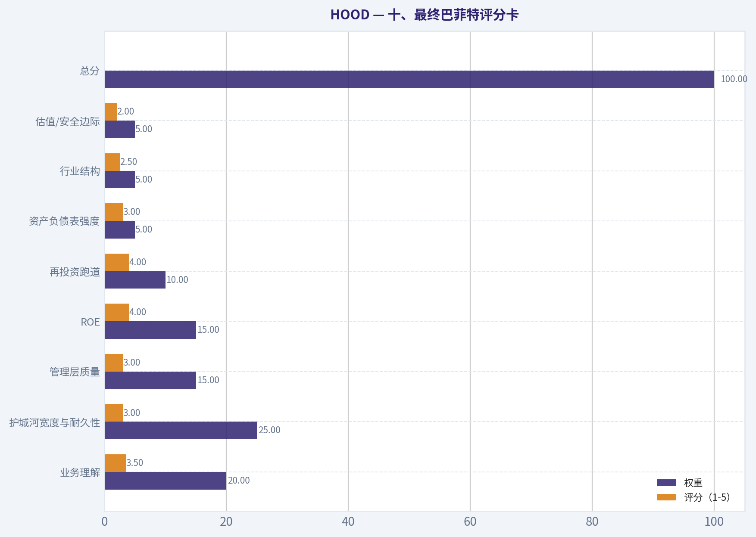Select the "15.00" value in 管理层质量 row
The height and width of the screenshot is (537, 756).
pos(208,380)
